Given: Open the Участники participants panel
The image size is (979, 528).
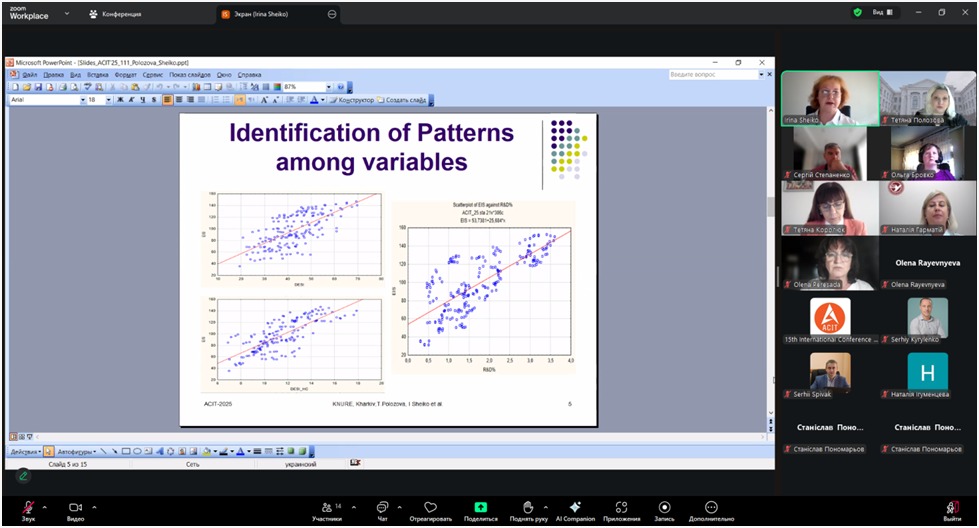Looking at the screenshot, I should tap(326, 508).
